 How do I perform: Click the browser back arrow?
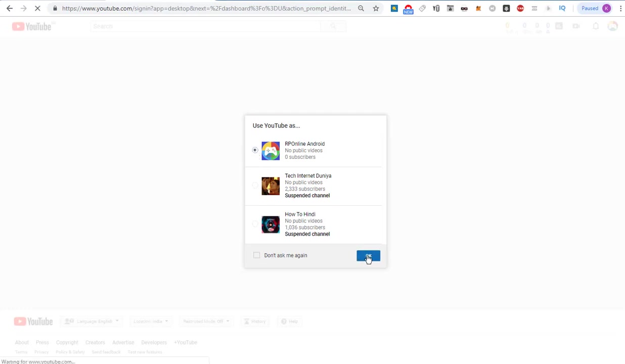tap(10, 8)
